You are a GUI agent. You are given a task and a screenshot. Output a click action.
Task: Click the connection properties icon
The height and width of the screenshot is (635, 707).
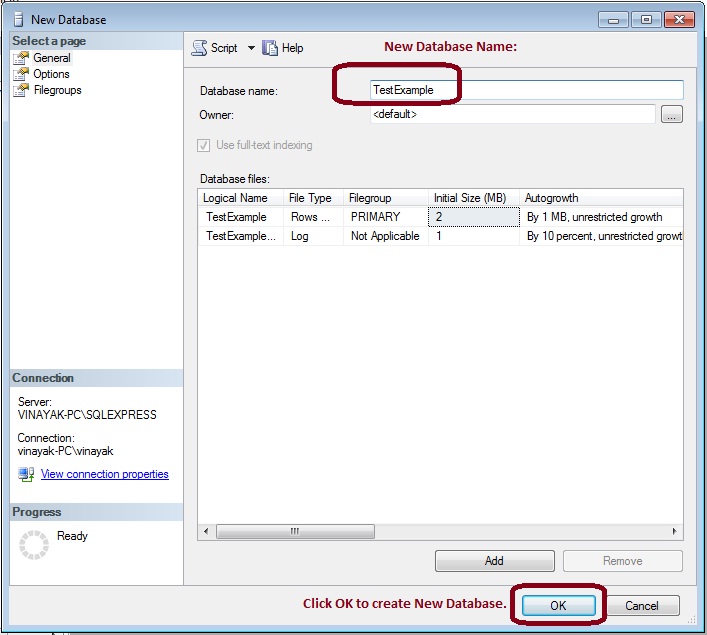click(26, 474)
